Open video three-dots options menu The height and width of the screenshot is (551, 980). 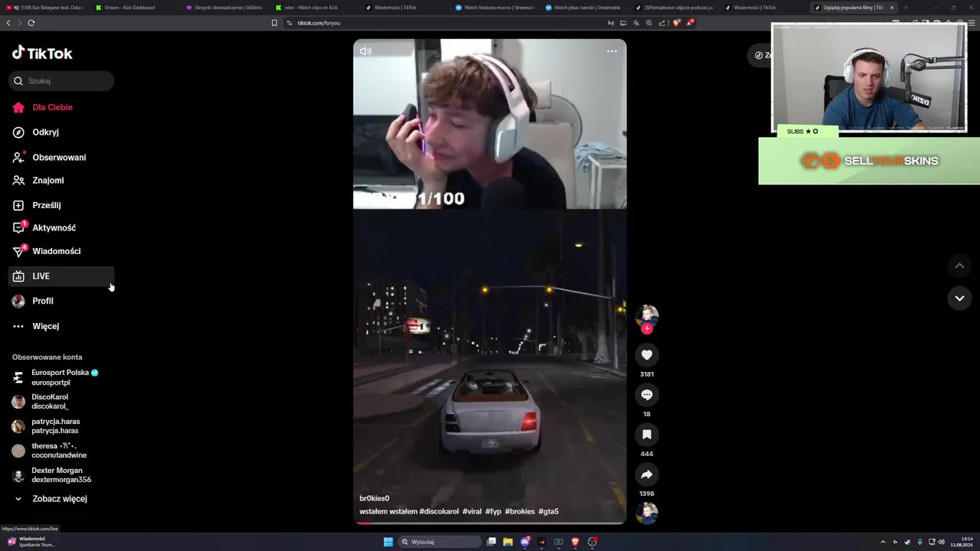pos(612,51)
